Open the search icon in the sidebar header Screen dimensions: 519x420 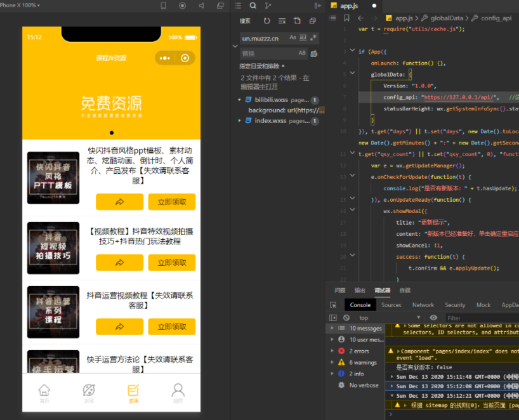pos(253,6)
